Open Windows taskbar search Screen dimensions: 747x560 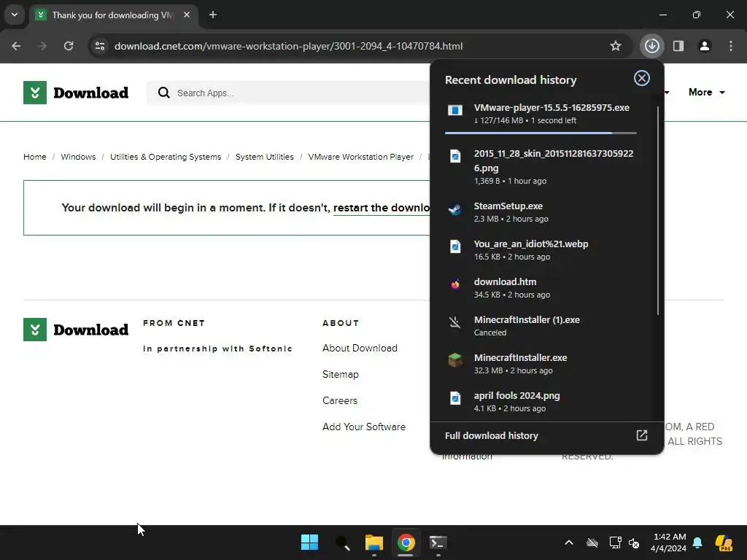(x=342, y=542)
